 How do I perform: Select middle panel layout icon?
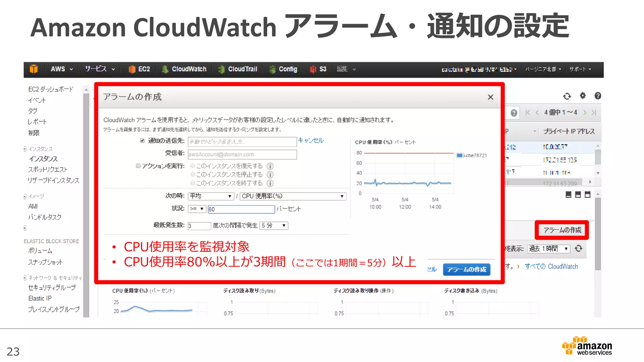point(578,195)
